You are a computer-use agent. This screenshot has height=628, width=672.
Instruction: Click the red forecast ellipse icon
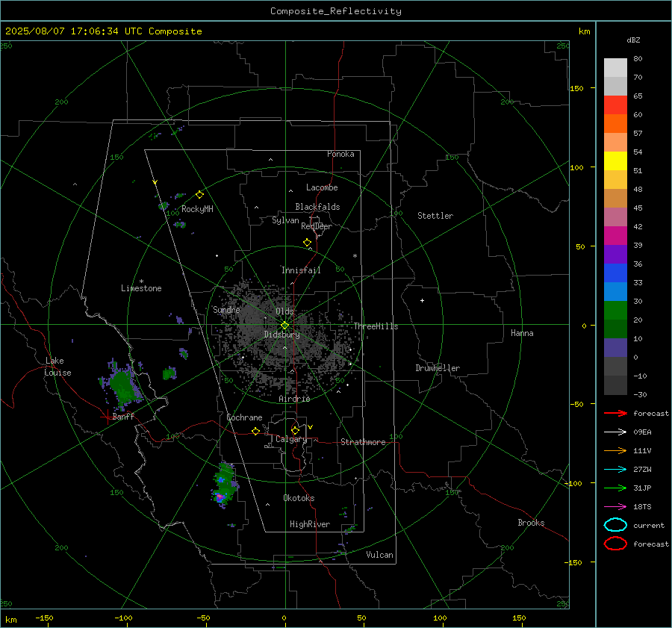point(615,544)
